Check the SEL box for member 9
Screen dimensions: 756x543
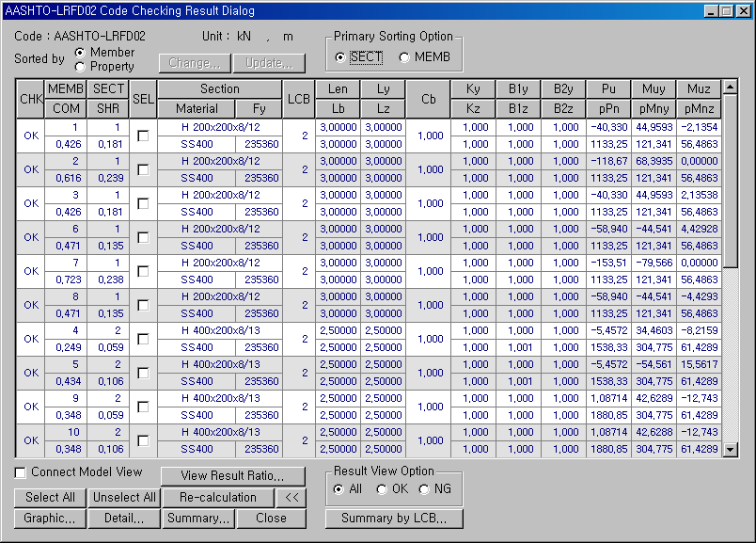coord(143,407)
